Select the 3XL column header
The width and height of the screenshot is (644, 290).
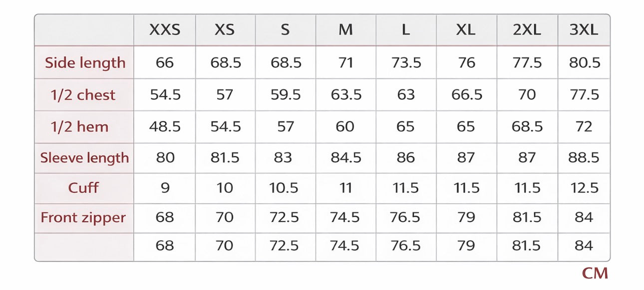click(584, 30)
